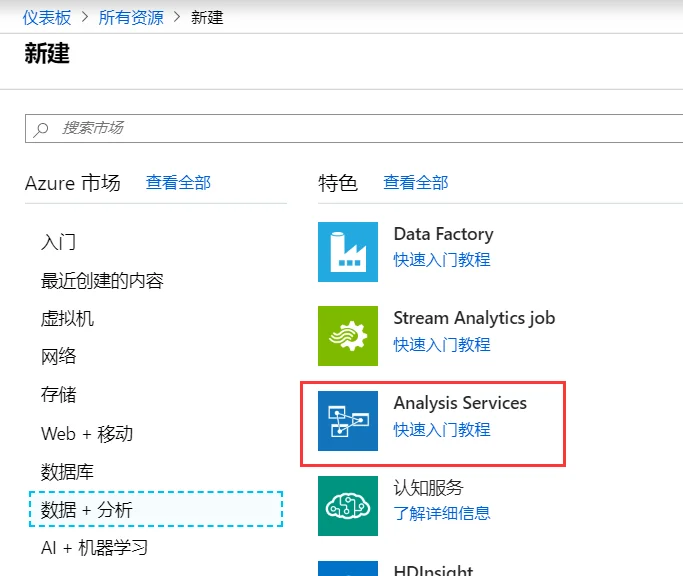Select the 虚拟机 category
Viewport: 683px width, 576px height.
(67, 318)
